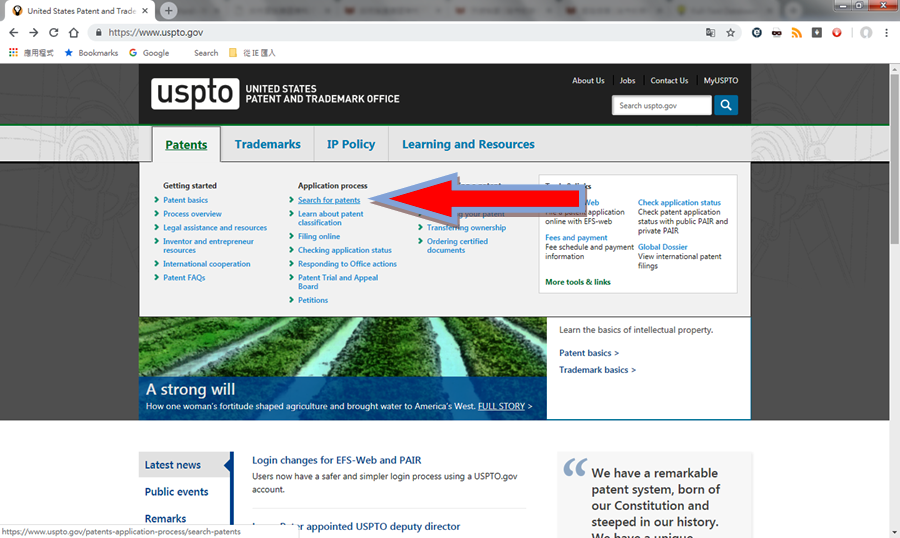Image resolution: width=900 pixels, height=538 pixels.
Task: Reload the page with refresh icon
Action: 53,33
